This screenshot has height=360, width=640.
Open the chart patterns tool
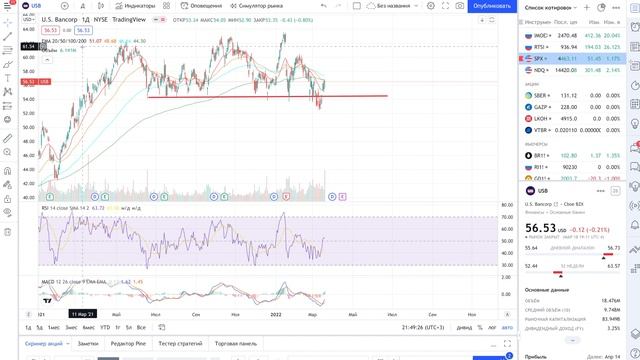tap(7, 92)
